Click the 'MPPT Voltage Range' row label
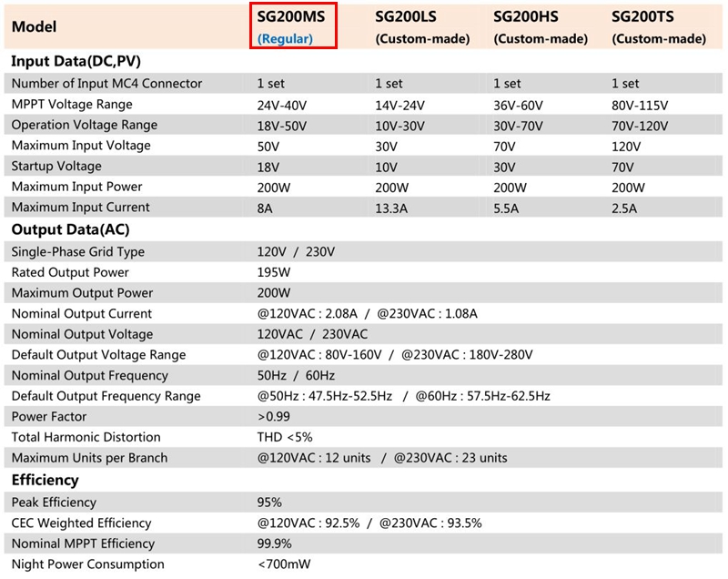Image resolution: width=728 pixels, height=579 pixels. 72,105
